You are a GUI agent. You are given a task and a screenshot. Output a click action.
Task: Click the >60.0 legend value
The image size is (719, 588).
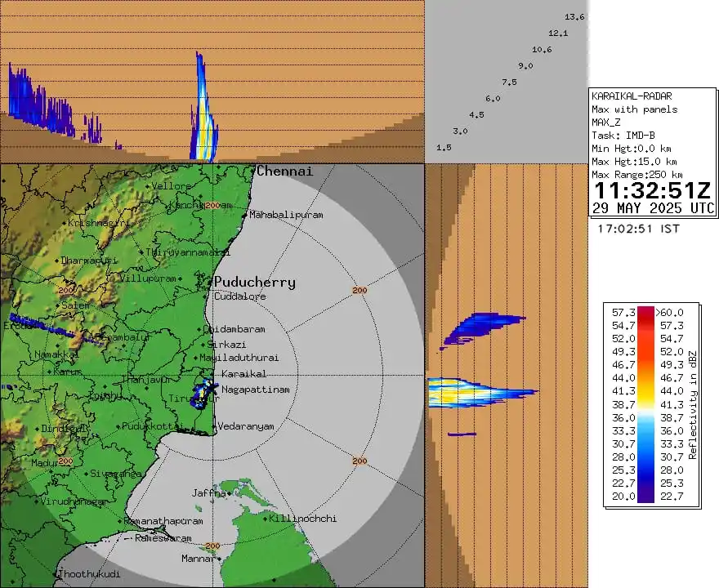(x=669, y=313)
